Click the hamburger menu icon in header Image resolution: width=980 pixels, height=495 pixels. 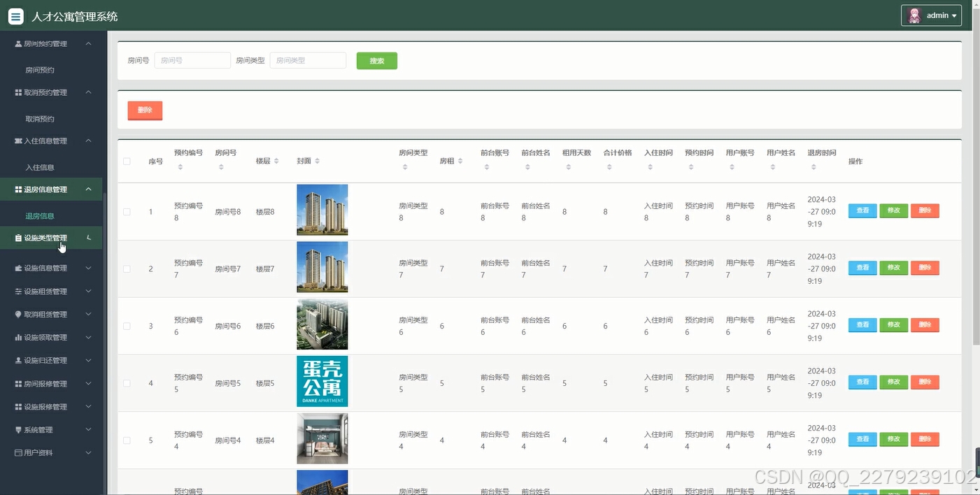coord(15,15)
